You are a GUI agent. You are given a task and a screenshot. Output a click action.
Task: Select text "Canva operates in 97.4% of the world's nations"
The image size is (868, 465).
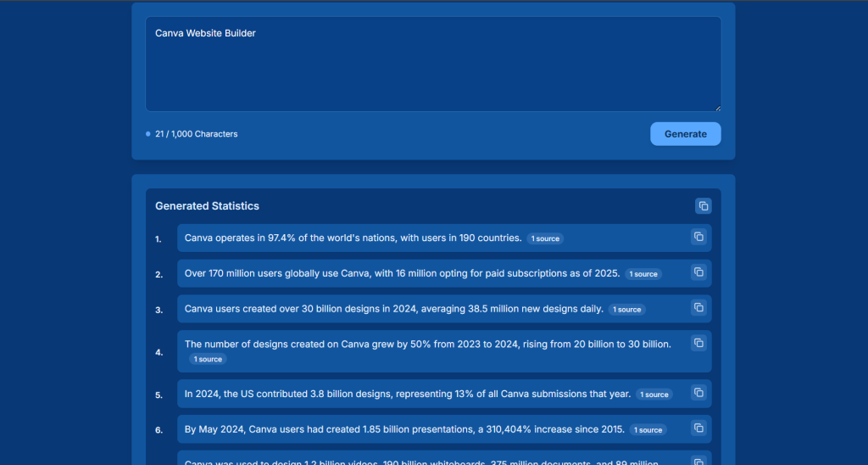pos(292,238)
